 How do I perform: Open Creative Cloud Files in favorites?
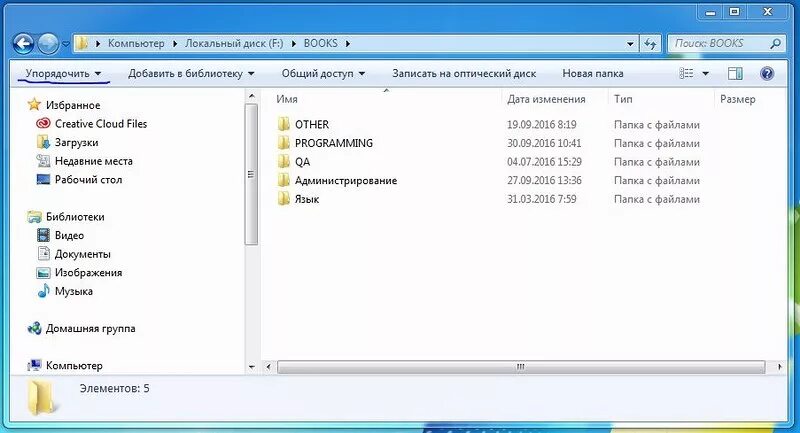pyautogui.click(x=101, y=124)
